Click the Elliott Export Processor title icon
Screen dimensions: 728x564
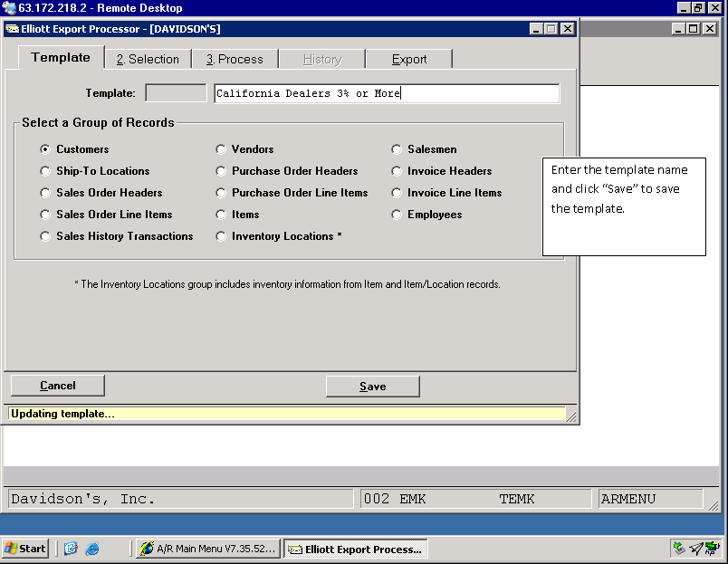pyautogui.click(x=12, y=29)
